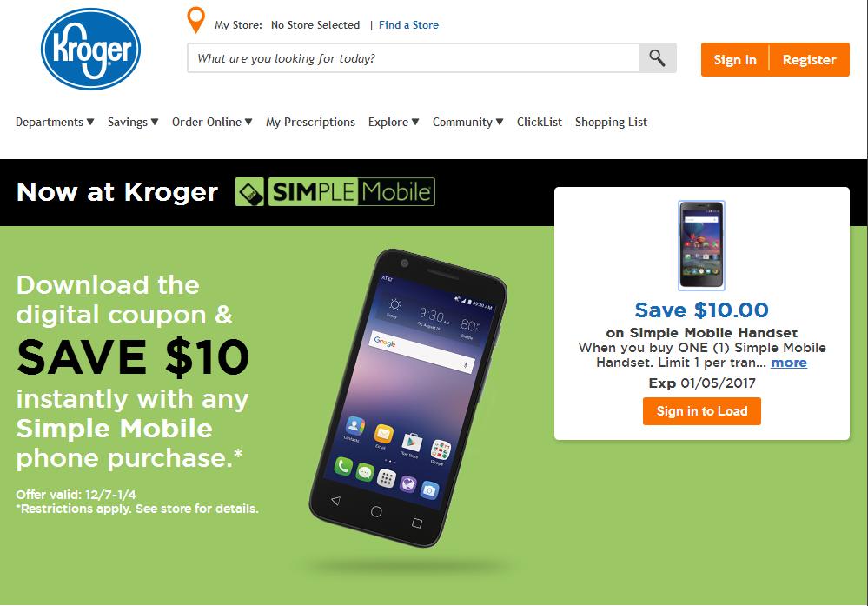
Task: Open the Community dropdown menu
Action: [467, 122]
